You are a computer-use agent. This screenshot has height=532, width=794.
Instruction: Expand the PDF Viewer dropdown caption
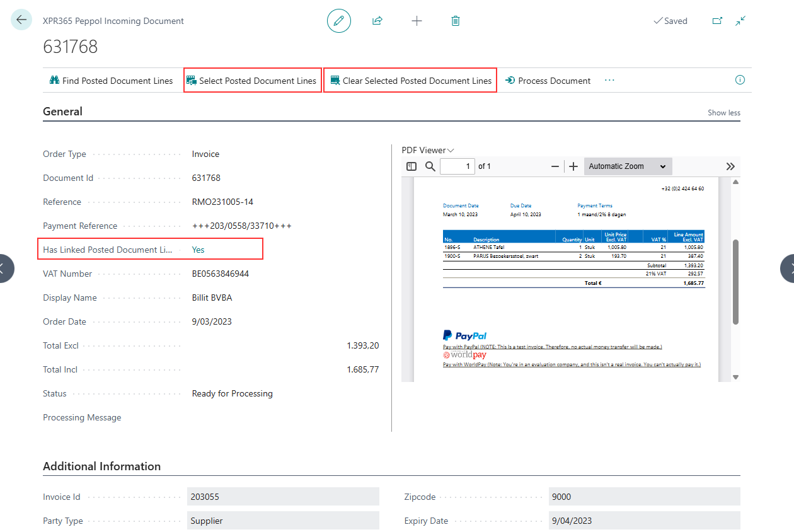pos(428,150)
